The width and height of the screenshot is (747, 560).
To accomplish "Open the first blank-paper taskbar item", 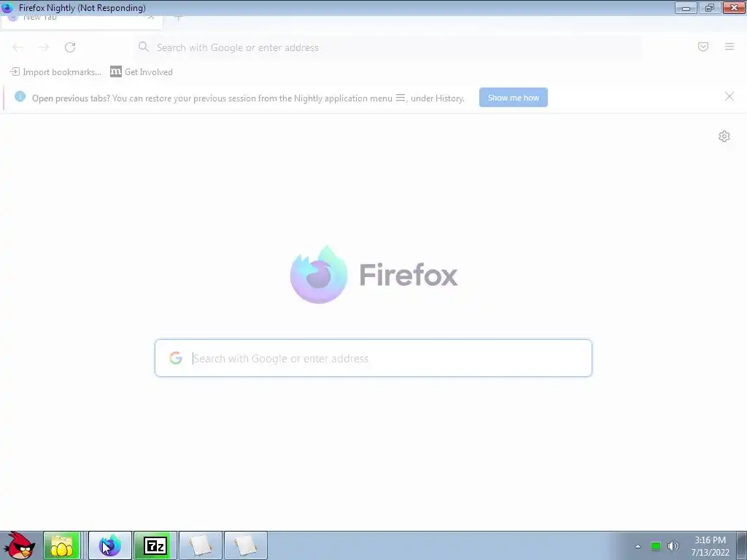I will click(x=201, y=545).
